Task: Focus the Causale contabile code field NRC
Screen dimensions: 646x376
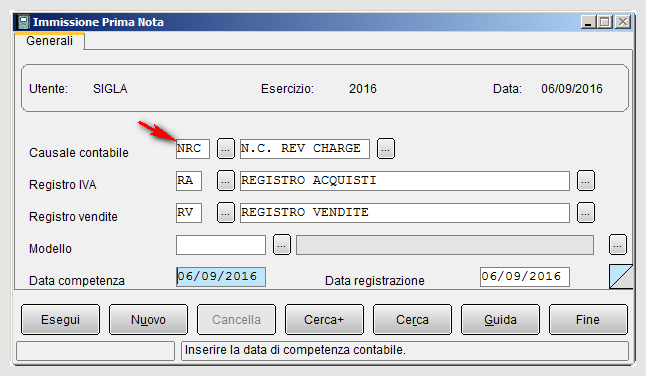Action: click(193, 149)
